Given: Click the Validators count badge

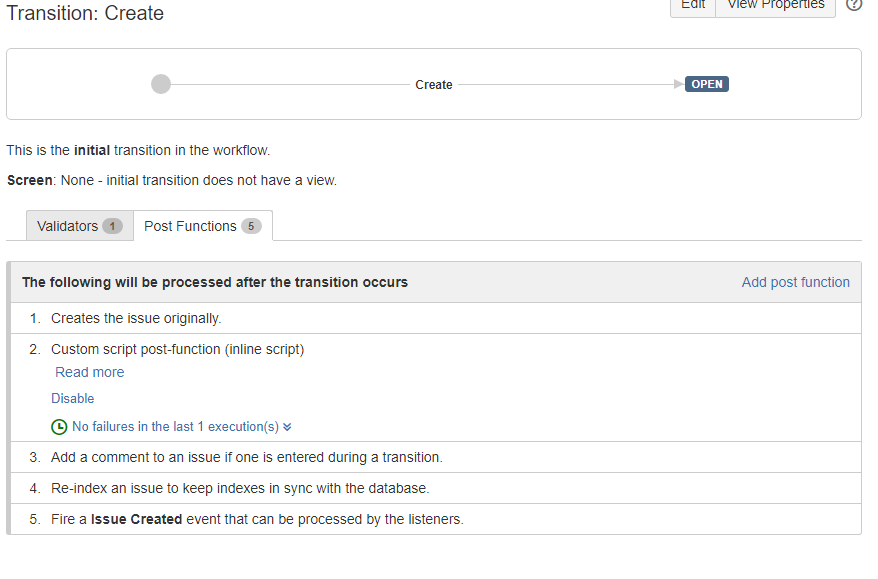Looking at the screenshot, I should click(112, 226).
